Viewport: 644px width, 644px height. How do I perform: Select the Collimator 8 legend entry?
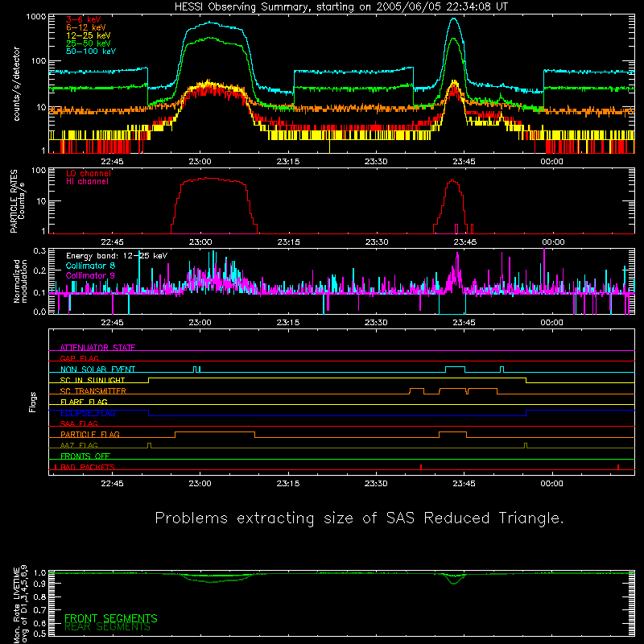(90, 266)
